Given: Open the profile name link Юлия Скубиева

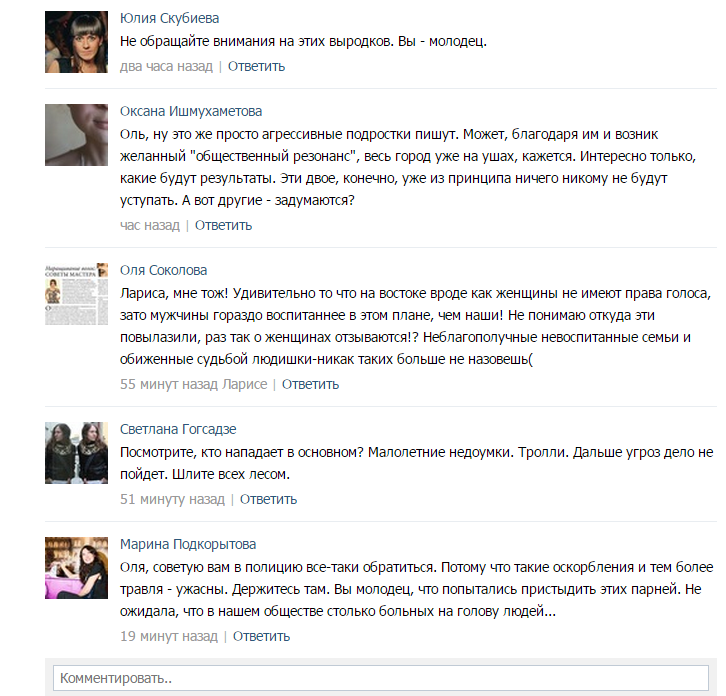Looking at the screenshot, I should click(x=169, y=19).
